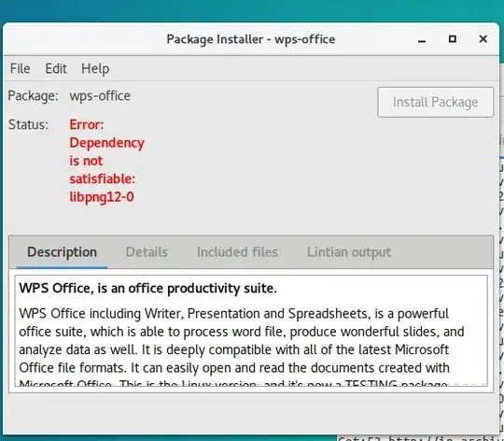
Task: Click the wps-office package name value
Action: pos(100,96)
